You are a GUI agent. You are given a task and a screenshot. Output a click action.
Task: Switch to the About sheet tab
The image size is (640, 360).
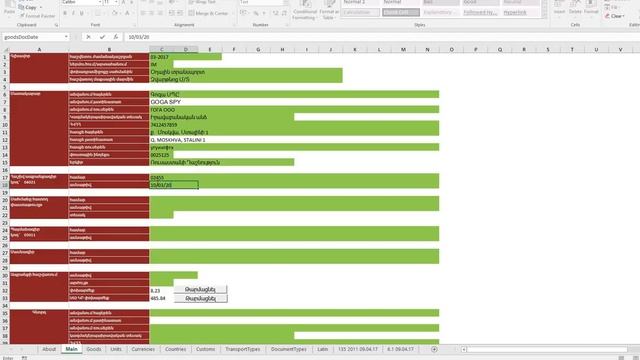coord(49,349)
